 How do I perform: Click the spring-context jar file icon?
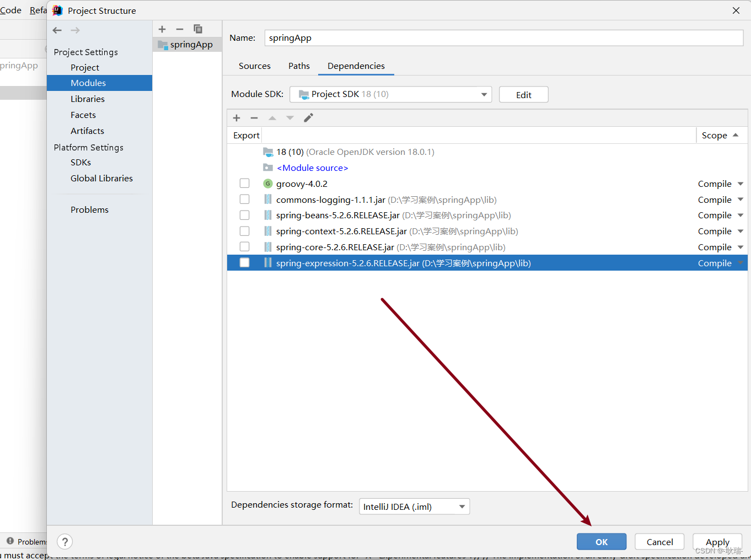point(268,231)
